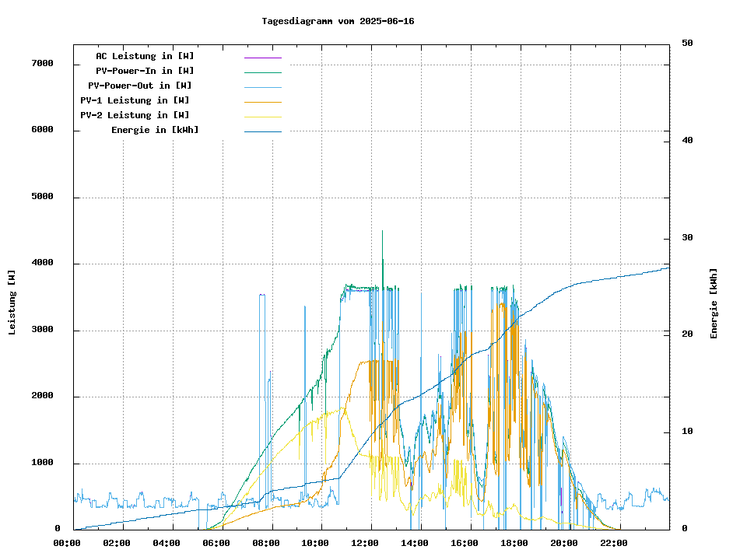Select the AC Leistung legend label

145,56
